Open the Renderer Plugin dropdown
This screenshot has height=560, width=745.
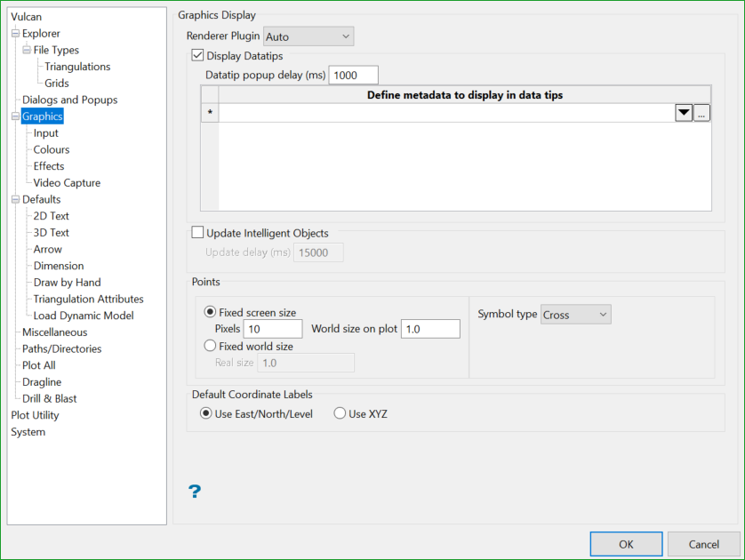click(x=308, y=36)
